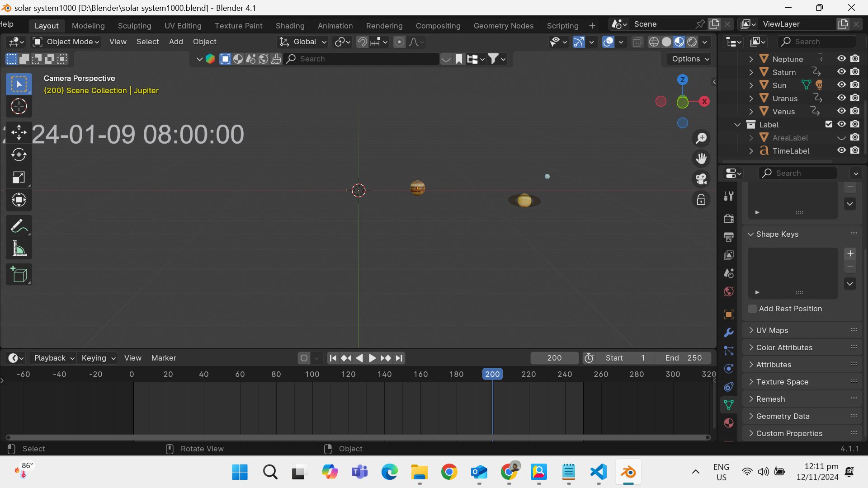The height and width of the screenshot is (488, 868).
Task: Toggle visibility of Neptune layer
Action: click(842, 58)
